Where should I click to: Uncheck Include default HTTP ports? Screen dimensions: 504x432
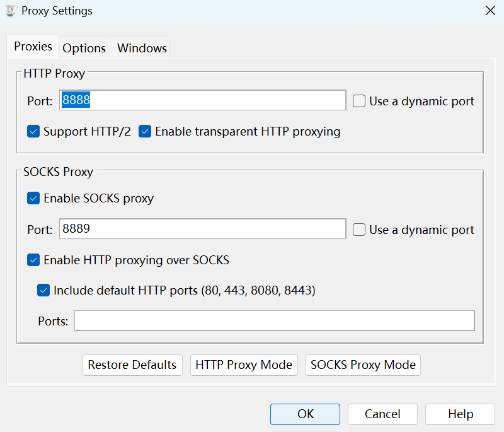tap(43, 291)
